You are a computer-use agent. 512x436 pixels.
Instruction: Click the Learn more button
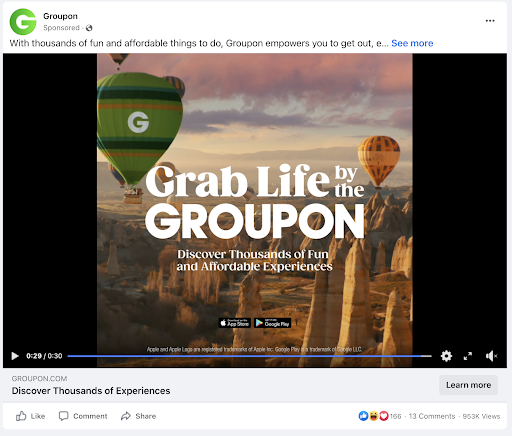tap(468, 385)
